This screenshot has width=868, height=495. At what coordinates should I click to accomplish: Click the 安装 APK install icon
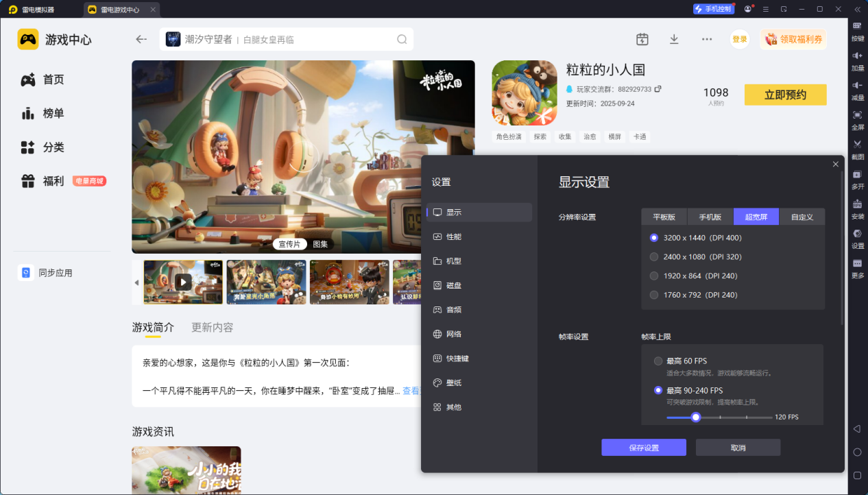tap(856, 208)
